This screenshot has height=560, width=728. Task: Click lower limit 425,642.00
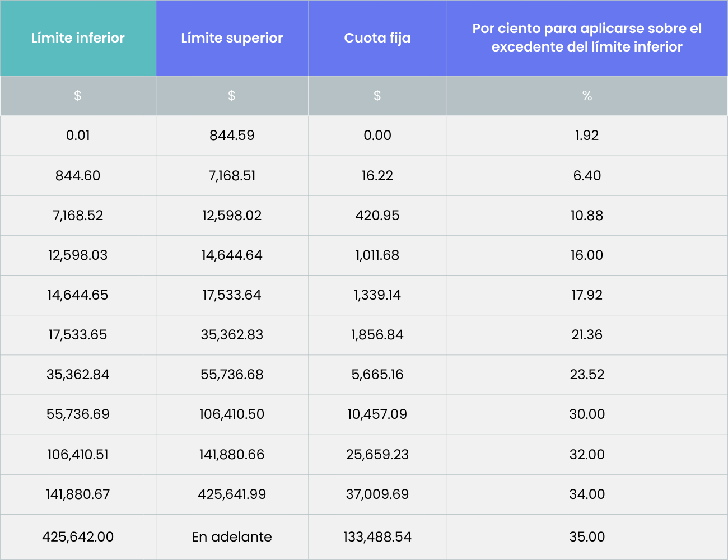click(x=78, y=536)
